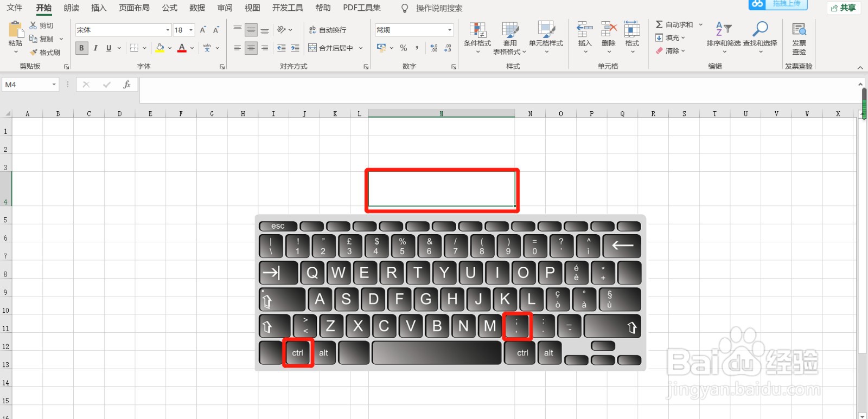Switch to the Insert (插入) tab
This screenshot has height=419, width=868.
(99, 8)
